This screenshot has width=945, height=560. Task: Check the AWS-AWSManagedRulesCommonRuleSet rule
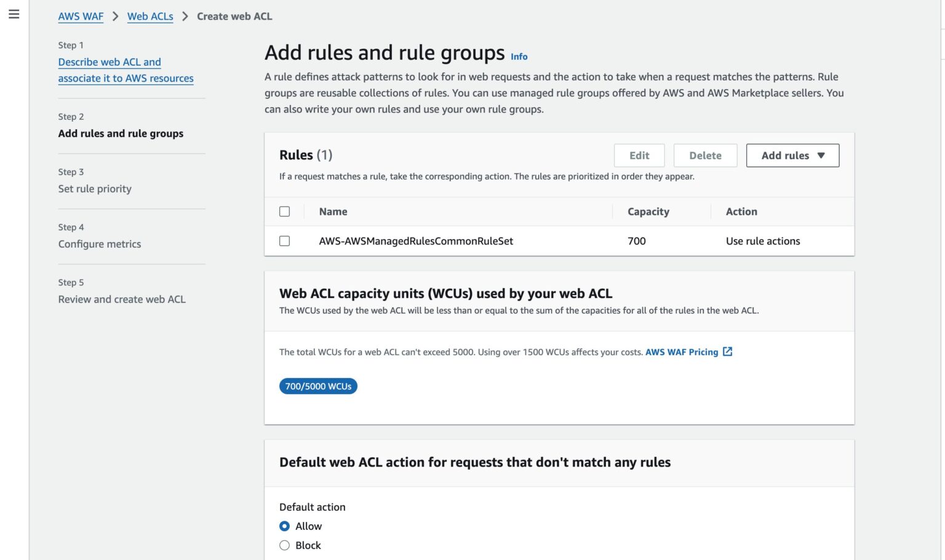[284, 240]
